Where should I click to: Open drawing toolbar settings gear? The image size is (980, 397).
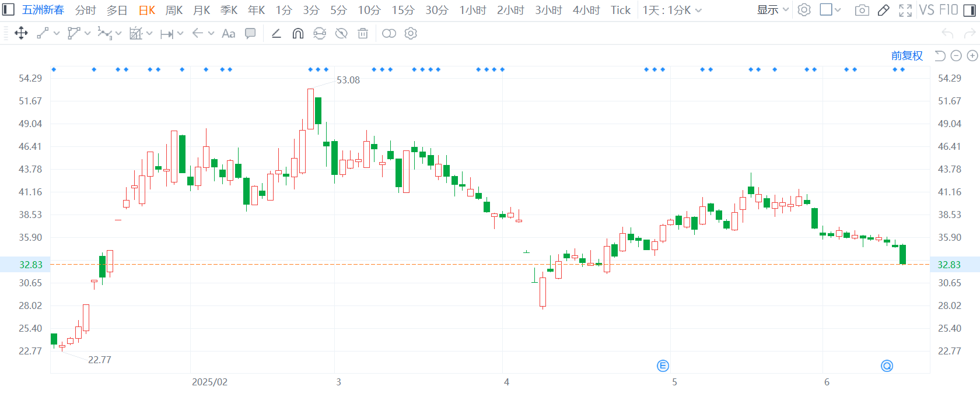[411, 33]
